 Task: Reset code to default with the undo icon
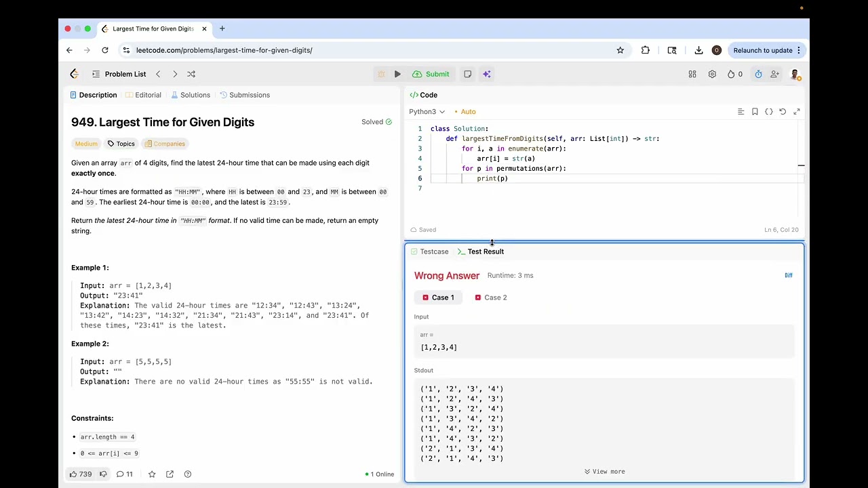click(x=783, y=112)
